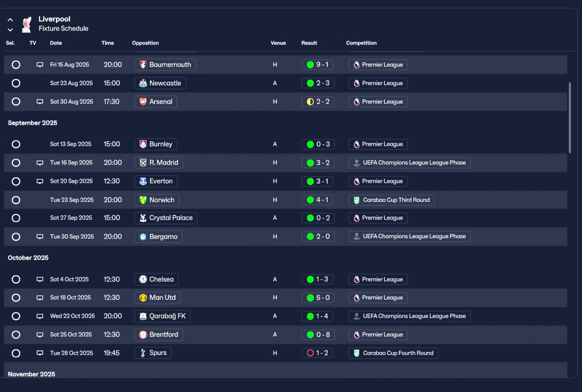The width and height of the screenshot is (582, 392).
Task: Click the up chevron beside the Liverpool crest
Action: pyautogui.click(x=10, y=20)
